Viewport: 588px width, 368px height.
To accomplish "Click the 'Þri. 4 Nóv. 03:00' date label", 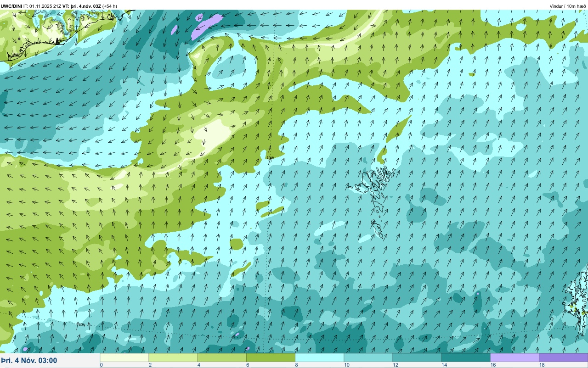I will [x=29, y=360].
